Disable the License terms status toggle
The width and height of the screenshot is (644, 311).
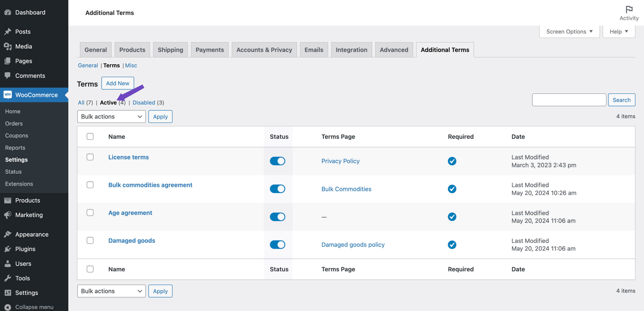tap(277, 161)
